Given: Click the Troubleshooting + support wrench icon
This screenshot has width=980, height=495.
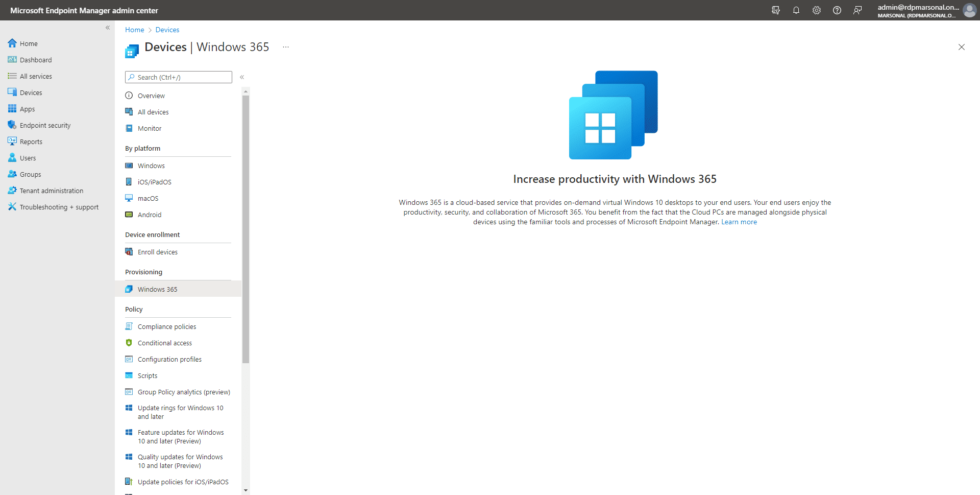Looking at the screenshot, I should [12, 207].
